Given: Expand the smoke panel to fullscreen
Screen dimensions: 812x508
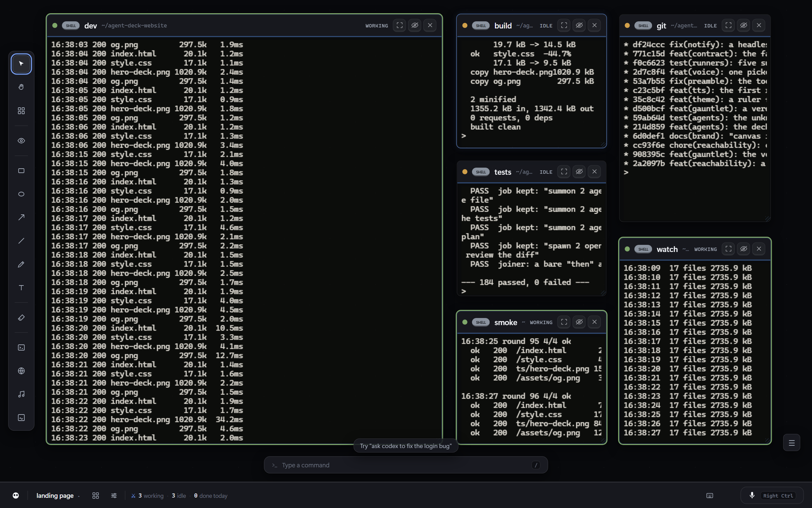Looking at the screenshot, I should [564, 322].
